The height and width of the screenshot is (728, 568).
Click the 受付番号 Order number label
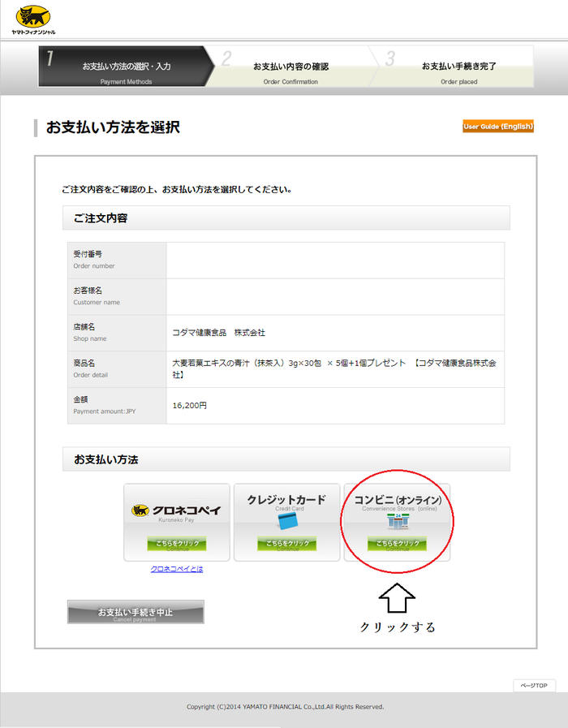pyautogui.click(x=94, y=260)
